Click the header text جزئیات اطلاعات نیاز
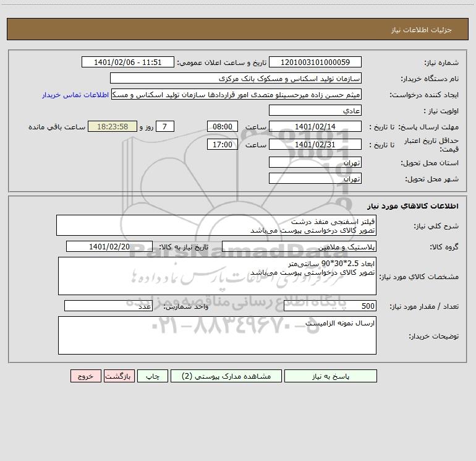This screenshot has height=461, width=476. click(x=422, y=30)
